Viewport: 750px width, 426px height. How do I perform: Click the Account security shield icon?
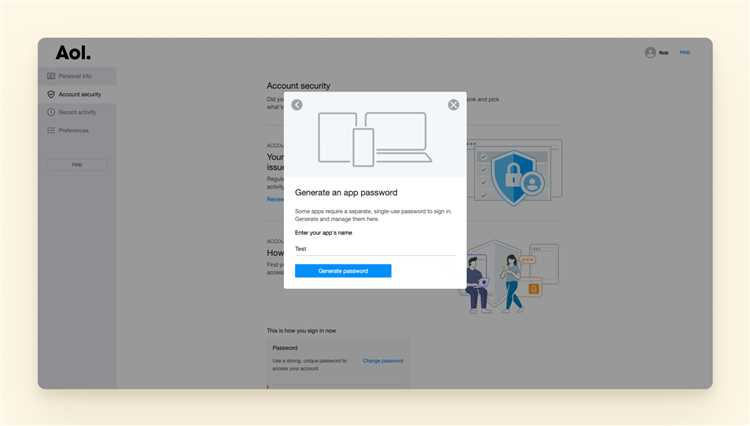[51, 94]
